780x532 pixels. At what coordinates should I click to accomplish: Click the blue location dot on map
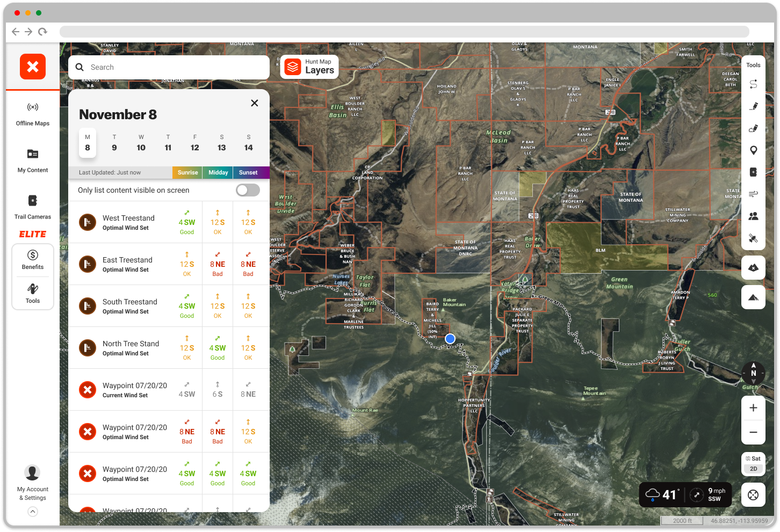pos(450,338)
